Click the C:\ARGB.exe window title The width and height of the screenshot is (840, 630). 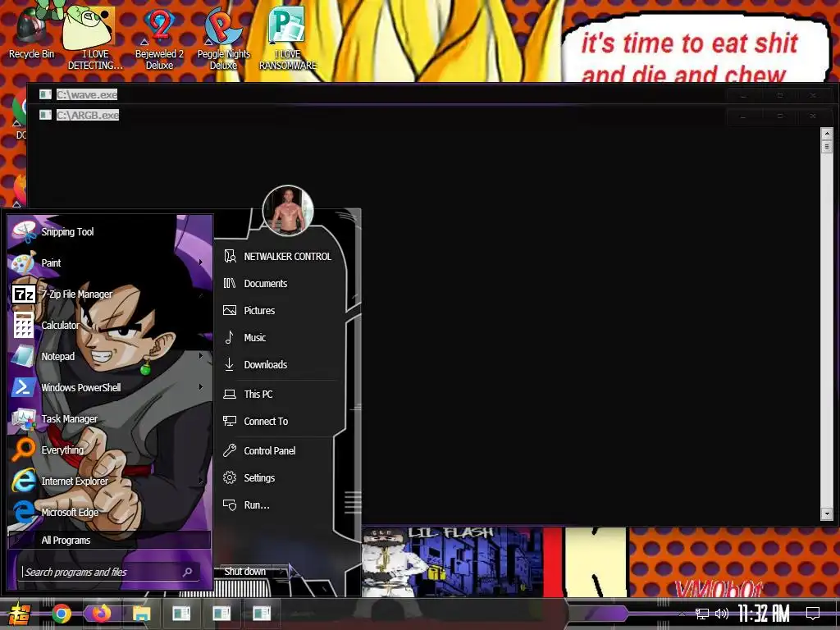(x=88, y=115)
